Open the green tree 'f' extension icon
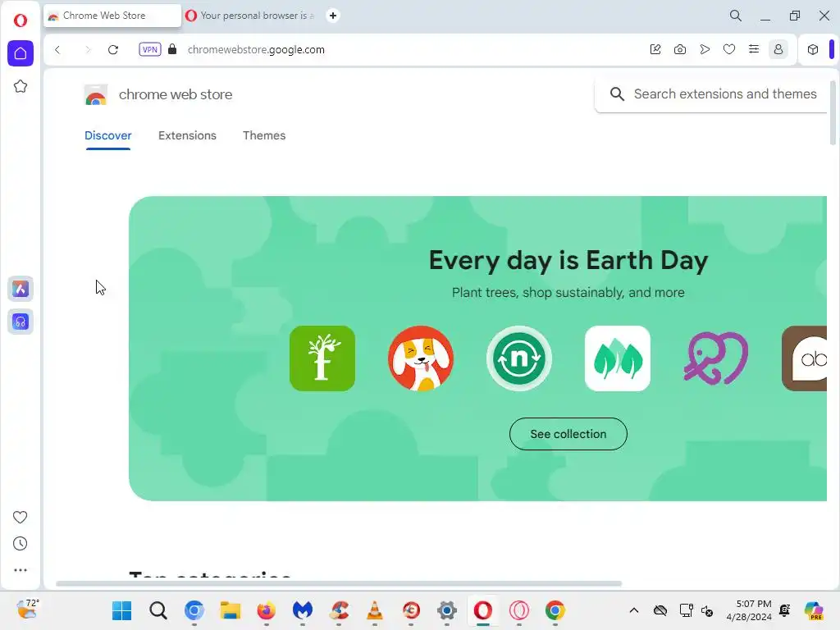 click(x=322, y=358)
